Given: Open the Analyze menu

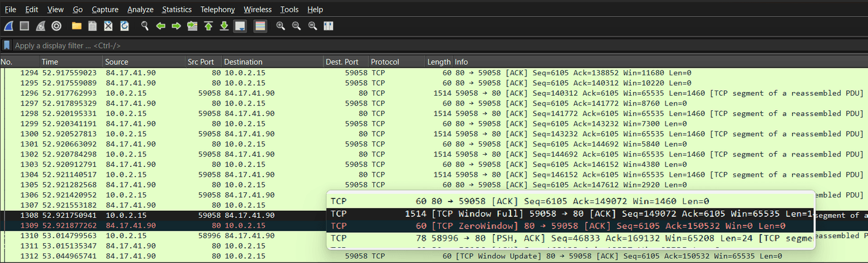Looking at the screenshot, I should (x=140, y=9).
